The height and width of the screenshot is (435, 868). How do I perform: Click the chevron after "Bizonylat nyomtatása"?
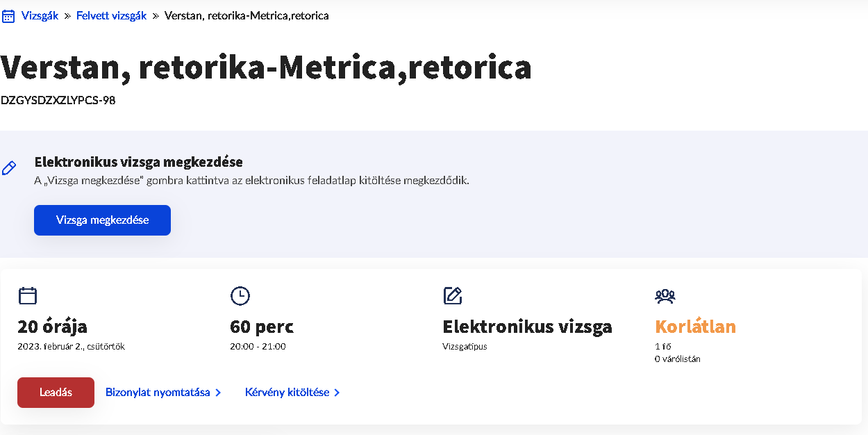(x=218, y=393)
